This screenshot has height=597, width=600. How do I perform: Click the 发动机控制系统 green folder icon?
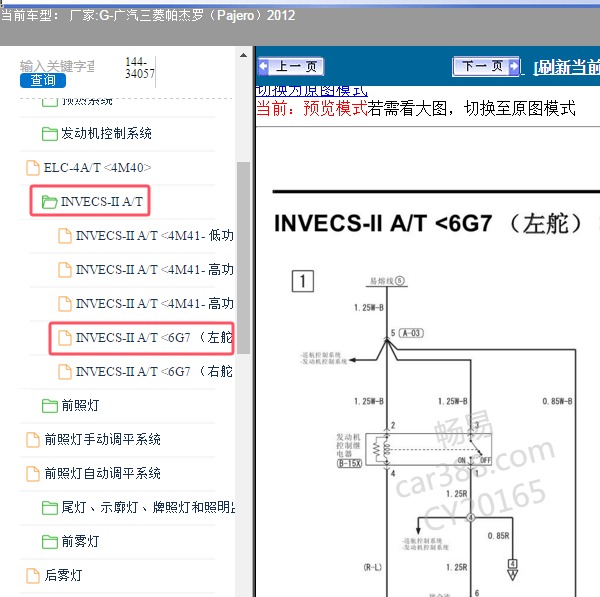click(49, 134)
